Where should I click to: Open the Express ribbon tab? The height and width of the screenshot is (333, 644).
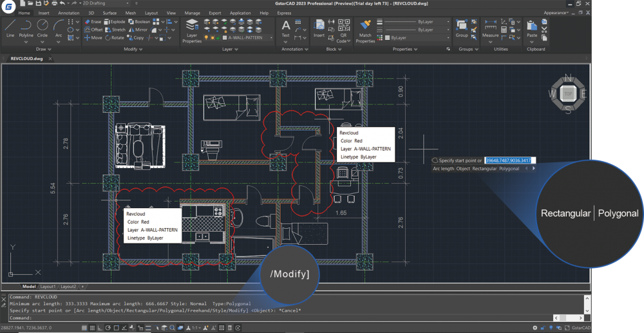pyautogui.click(x=284, y=13)
